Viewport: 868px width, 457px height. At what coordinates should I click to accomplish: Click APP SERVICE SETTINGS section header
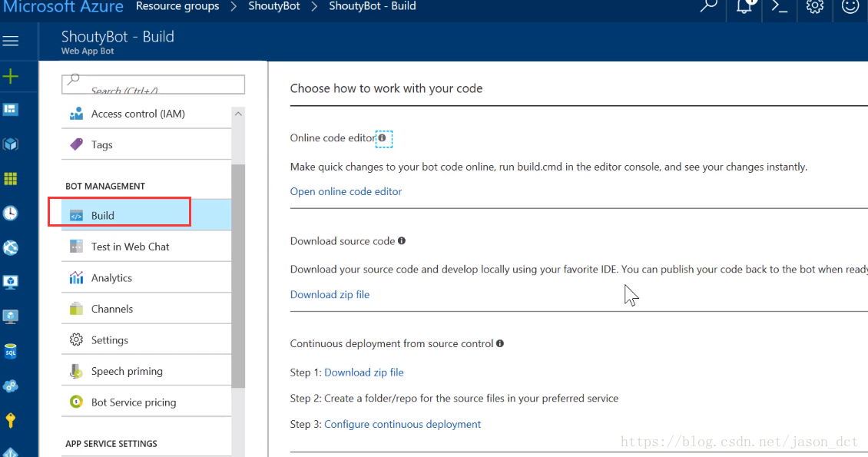[111, 444]
